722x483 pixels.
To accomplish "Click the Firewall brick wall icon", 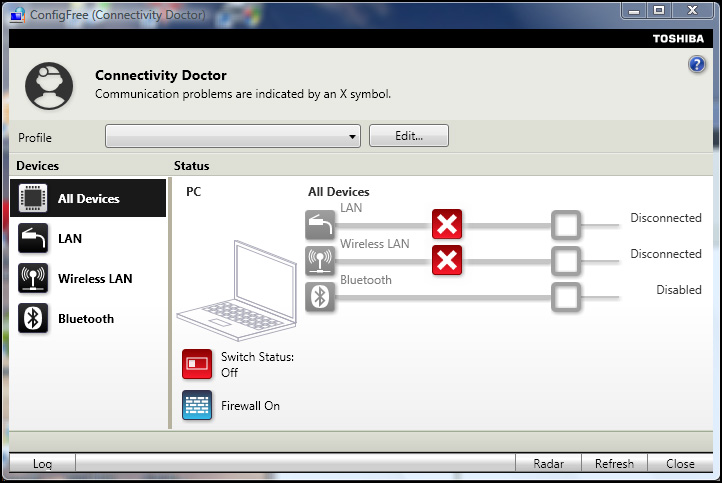I will point(197,405).
